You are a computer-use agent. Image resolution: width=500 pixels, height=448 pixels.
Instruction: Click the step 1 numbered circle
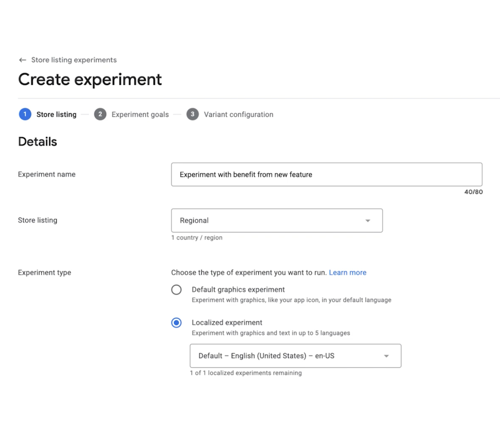point(25,114)
